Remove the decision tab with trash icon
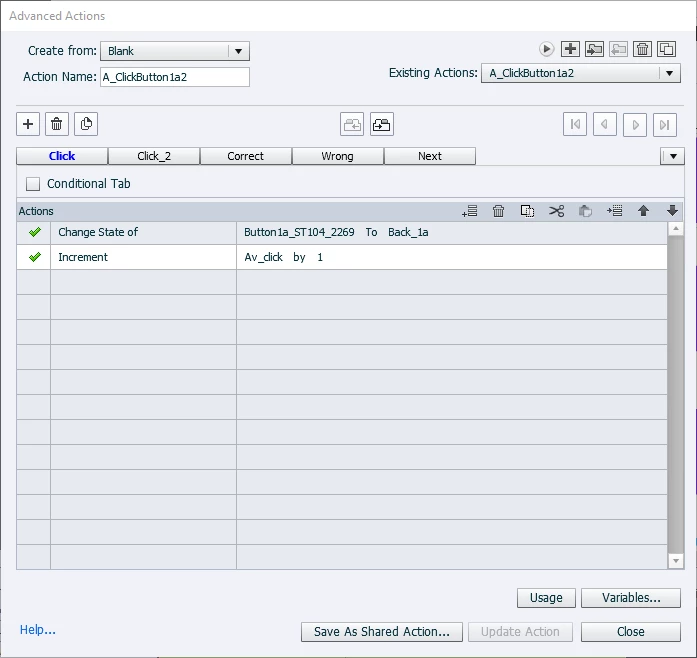Image resolution: width=697 pixels, height=658 pixels. click(56, 124)
